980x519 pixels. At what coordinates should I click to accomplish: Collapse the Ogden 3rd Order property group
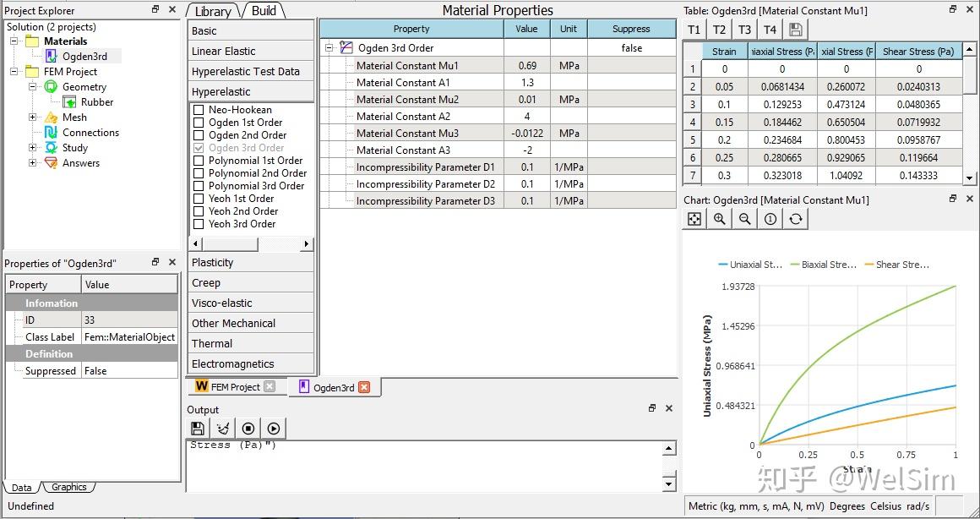[x=329, y=48]
